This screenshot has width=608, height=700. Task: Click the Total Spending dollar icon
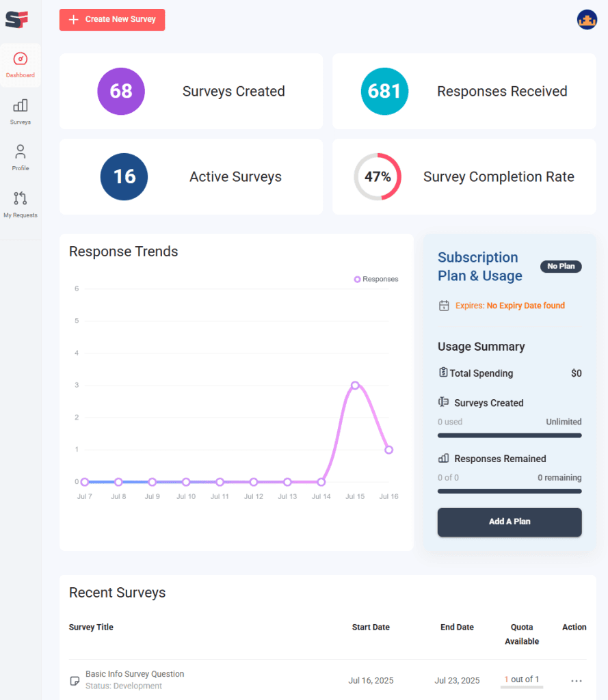443,373
